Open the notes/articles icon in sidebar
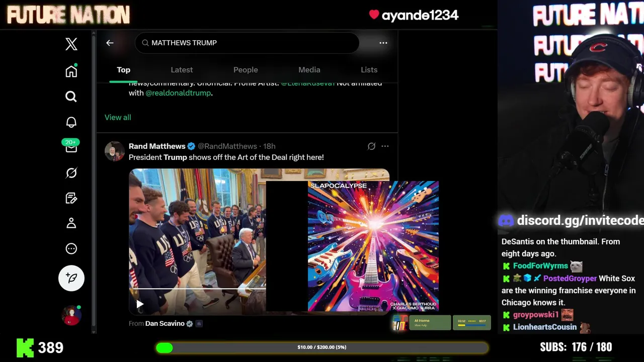Viewport: 644px width, 362px height. pos(71,198)
